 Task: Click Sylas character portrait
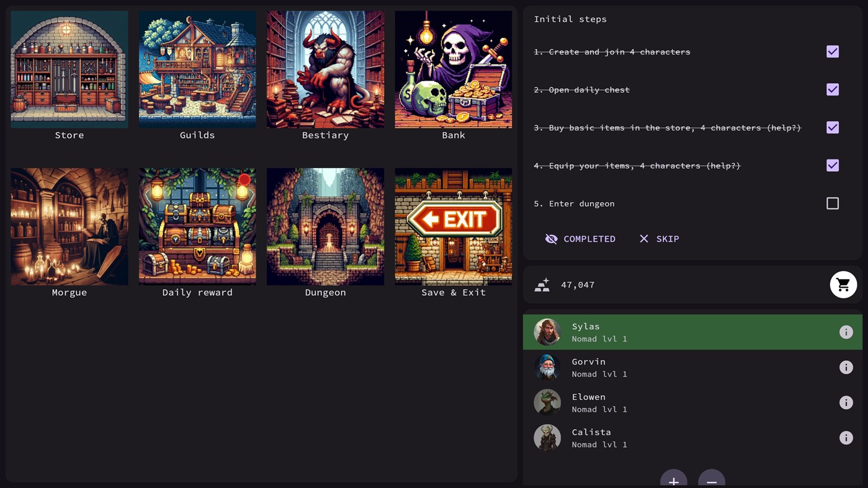click(547, 332)
